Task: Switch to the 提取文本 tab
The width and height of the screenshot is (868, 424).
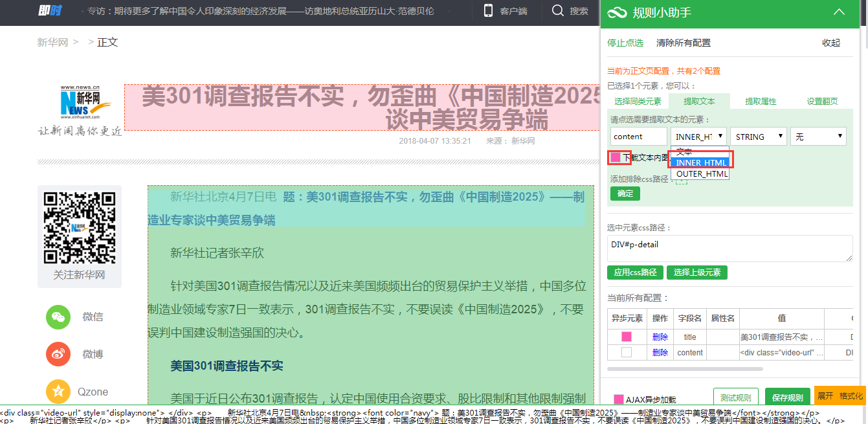Action: point(699,101)
